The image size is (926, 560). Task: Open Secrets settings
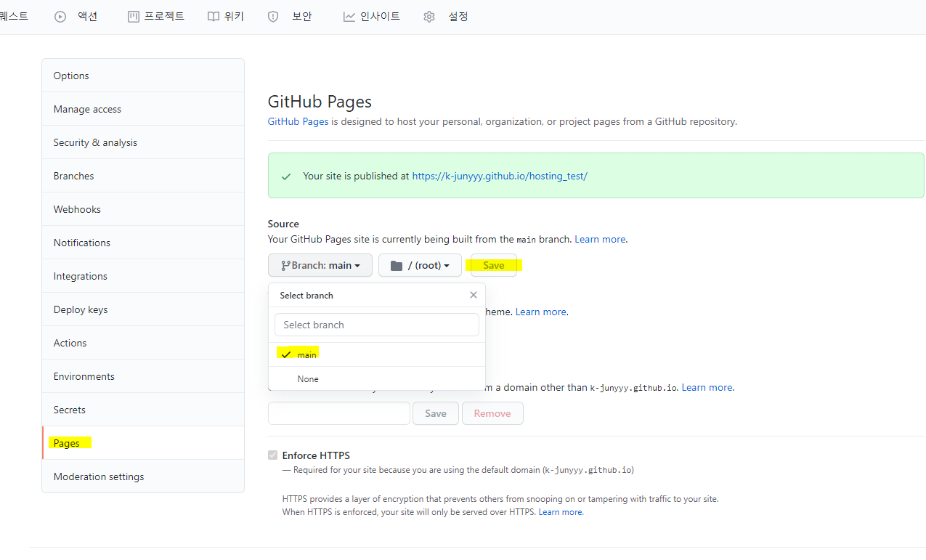(143, 410)
